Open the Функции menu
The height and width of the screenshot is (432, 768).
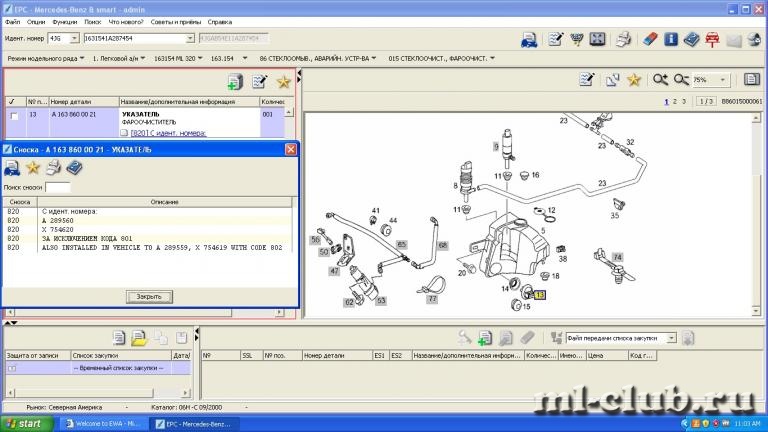(x=65, y=22)
